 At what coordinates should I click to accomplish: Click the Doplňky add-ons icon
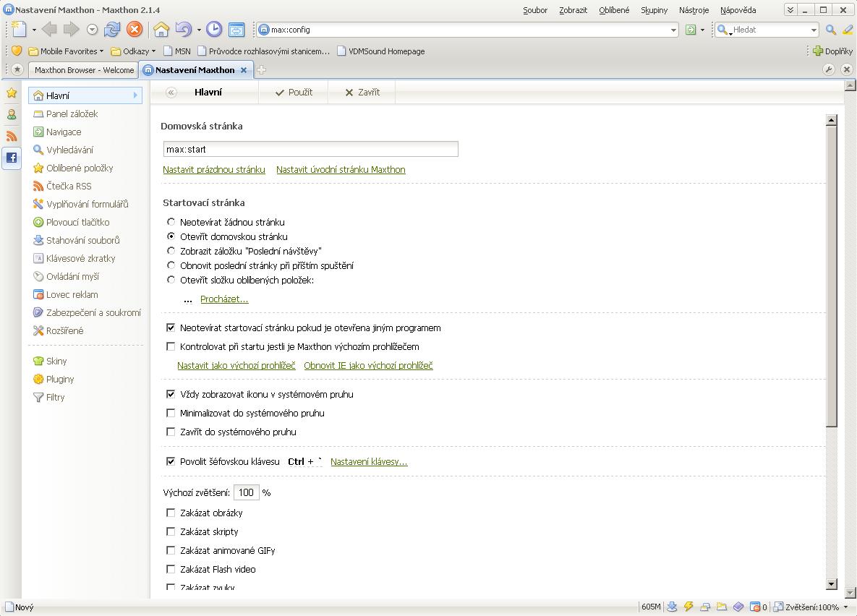(x=818, y=51)
